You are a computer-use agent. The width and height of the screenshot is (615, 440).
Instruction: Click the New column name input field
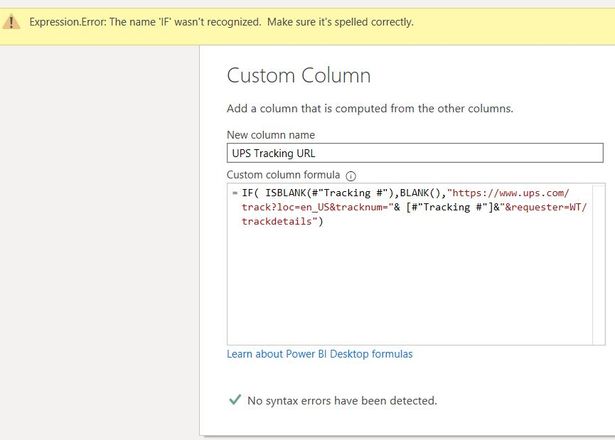pos(415,153)
